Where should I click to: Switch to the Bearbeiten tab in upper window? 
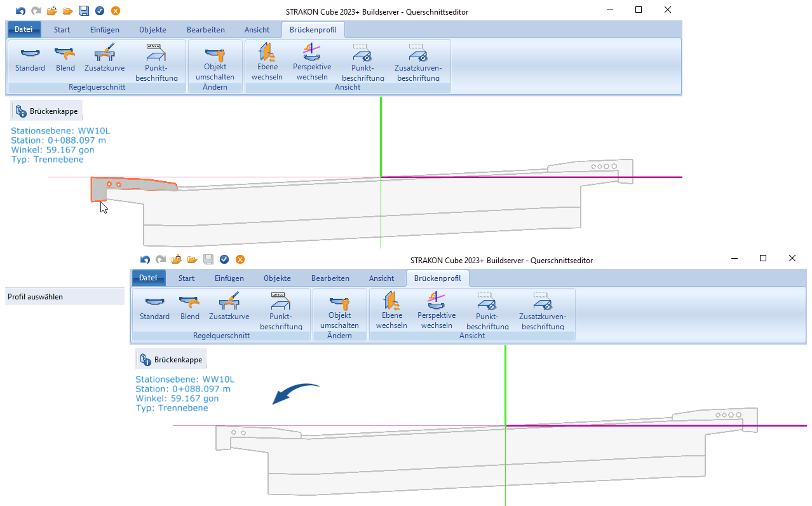(206, 29)
